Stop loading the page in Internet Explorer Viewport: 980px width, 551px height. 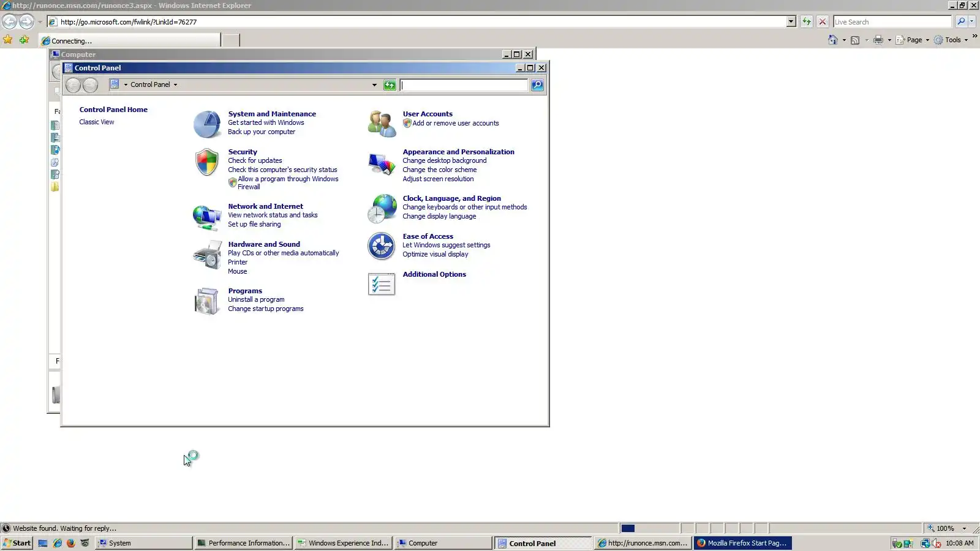[x=823, y=21]
